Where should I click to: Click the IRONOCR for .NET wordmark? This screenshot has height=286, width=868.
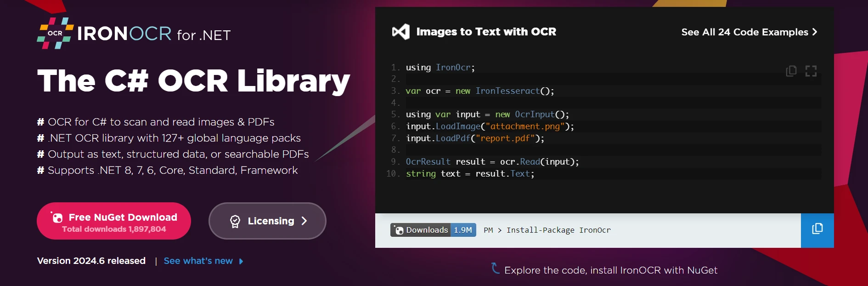[x=154, y=34]
